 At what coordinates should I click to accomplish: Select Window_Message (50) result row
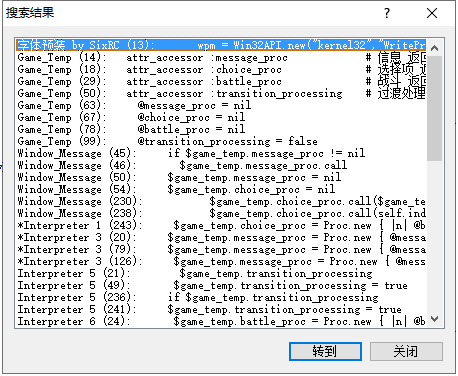click(221, 177)
